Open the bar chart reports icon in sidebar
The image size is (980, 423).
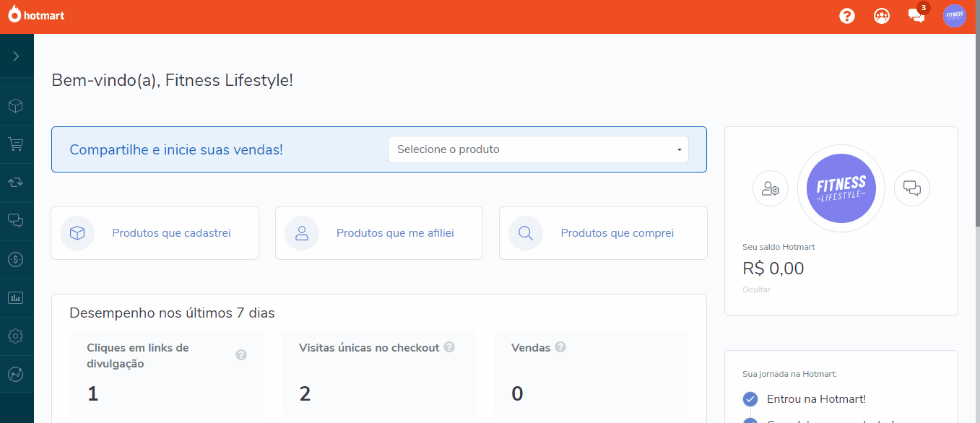pos(16,297)
